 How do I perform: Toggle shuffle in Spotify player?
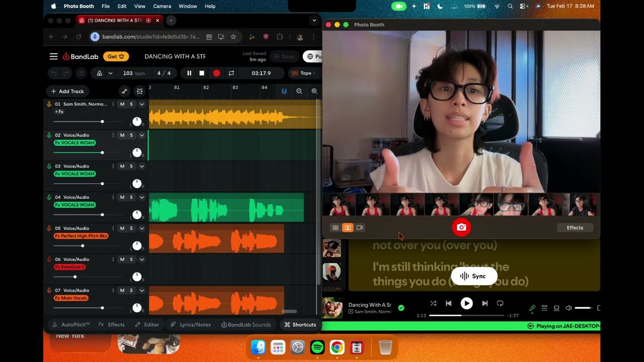click(433, 303)
